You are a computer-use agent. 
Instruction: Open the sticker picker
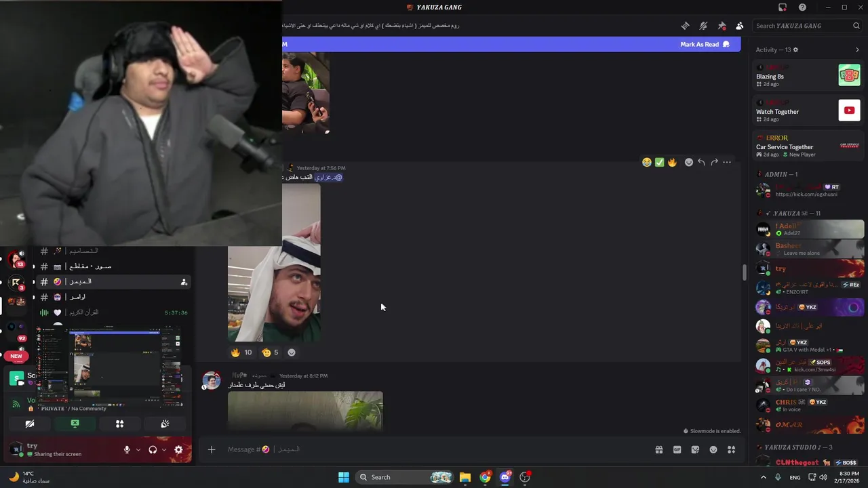click(695, 449)
